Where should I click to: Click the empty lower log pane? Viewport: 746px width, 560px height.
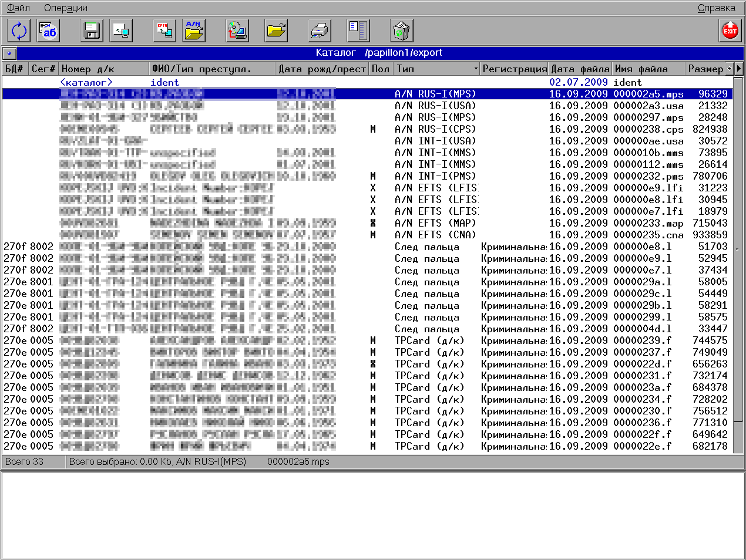(x=372, y=515)
